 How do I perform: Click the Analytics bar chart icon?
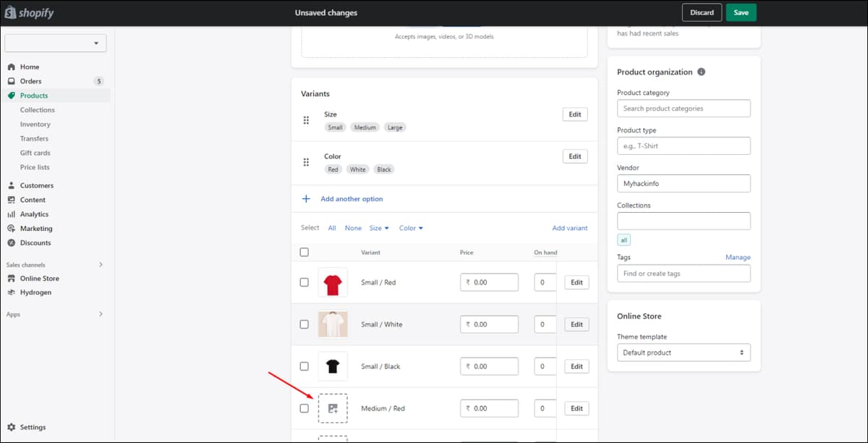tap(11, 214)
